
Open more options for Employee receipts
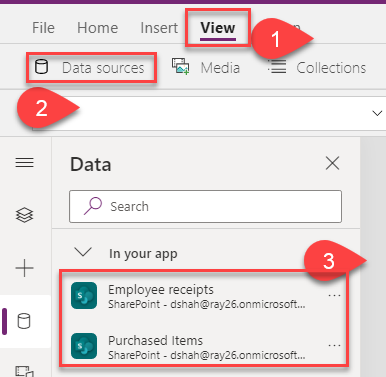pyautogui.click(x=334, y=295)
